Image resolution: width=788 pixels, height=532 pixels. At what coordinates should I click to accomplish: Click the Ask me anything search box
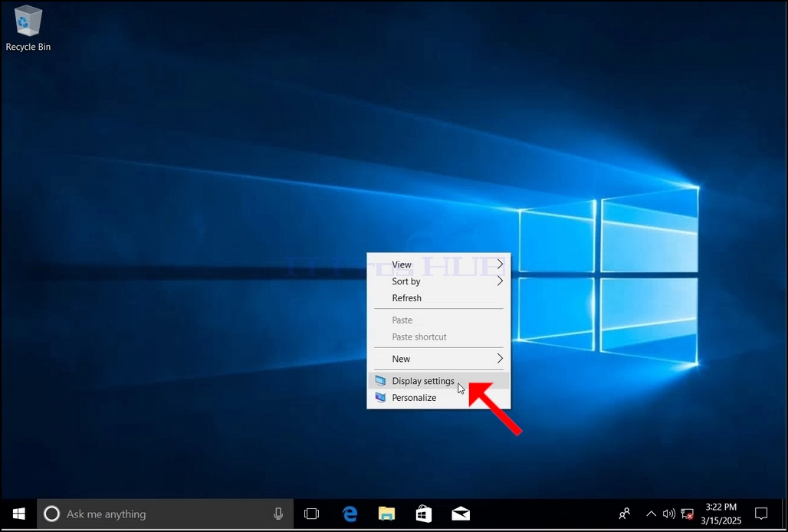[165, 514]
